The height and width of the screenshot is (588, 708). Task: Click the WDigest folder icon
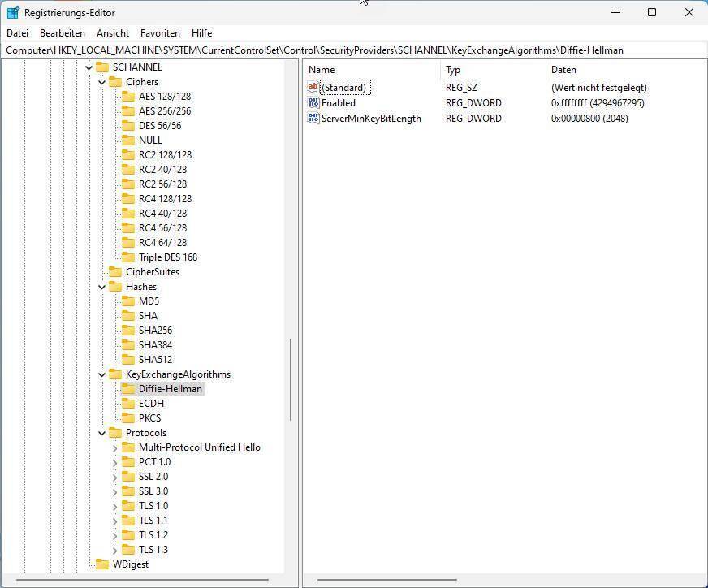(x=102, y=564)
